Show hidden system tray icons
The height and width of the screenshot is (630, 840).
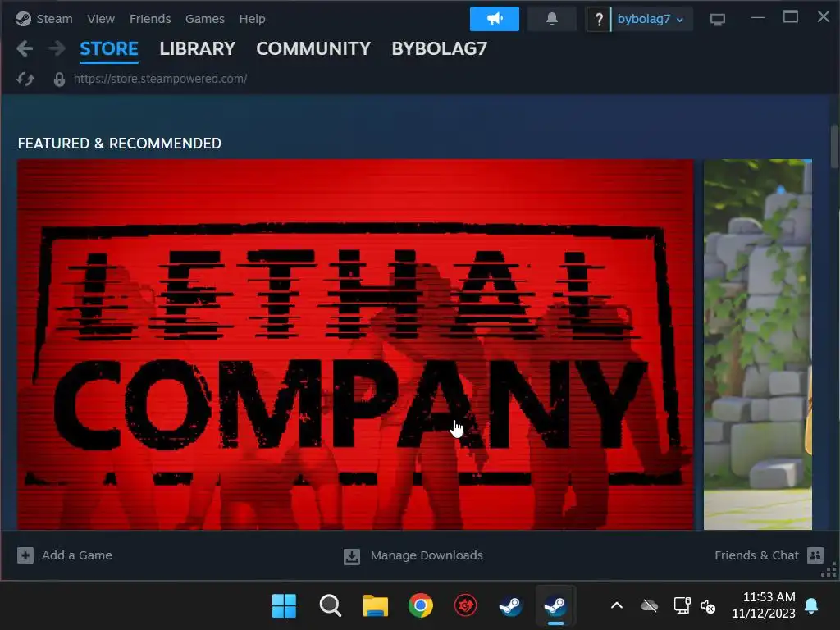tap(617, 606)
